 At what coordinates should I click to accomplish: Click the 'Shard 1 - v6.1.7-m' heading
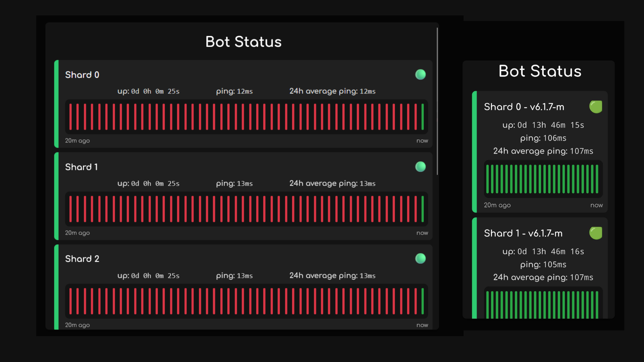523,233
